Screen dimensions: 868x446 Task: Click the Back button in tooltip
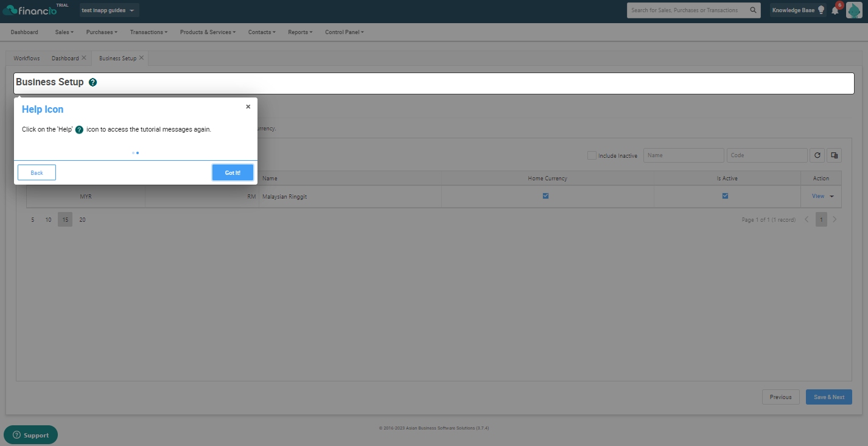click(x=37, y=172)
